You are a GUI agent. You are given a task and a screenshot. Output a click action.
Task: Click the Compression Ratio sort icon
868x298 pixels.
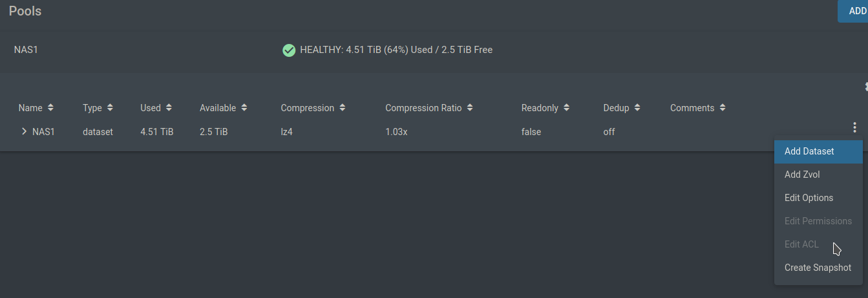point(470,108)
